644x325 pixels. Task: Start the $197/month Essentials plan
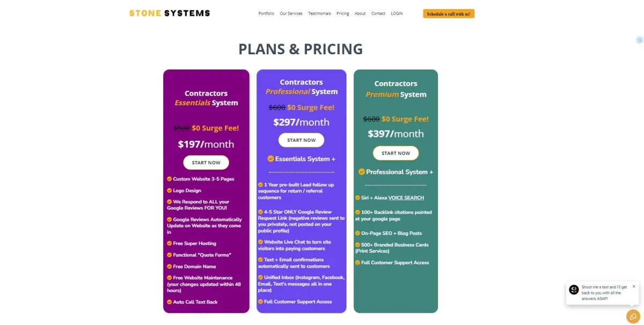point(206,163)
